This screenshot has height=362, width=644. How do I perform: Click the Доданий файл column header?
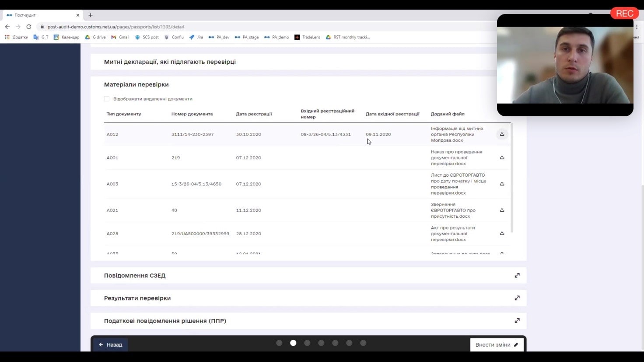(x=448, y=114)
